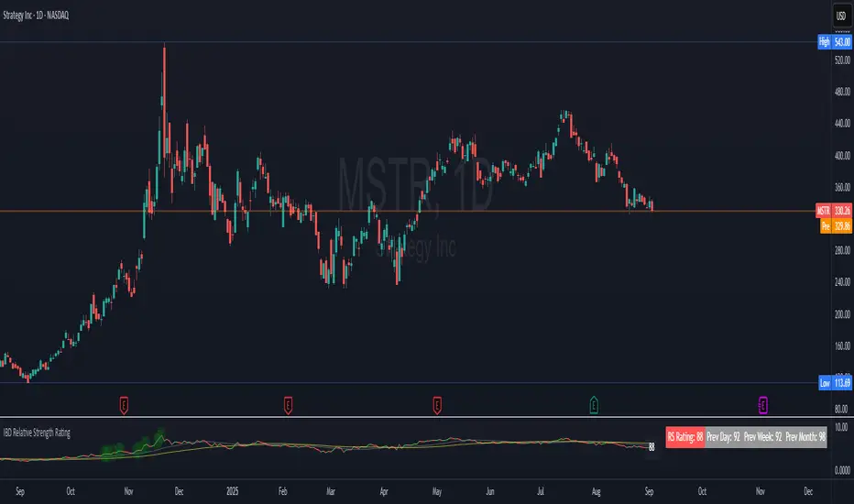Click the 480.00 level on the price scale
The height and width of the screenshot is (504, 854).
[x=842, y=92]
